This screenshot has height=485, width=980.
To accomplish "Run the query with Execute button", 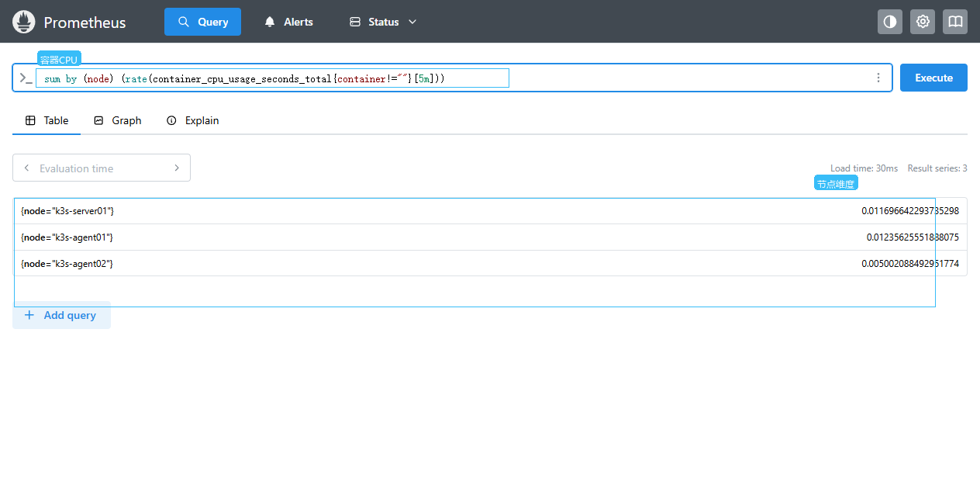I will [x=933, y=78].
